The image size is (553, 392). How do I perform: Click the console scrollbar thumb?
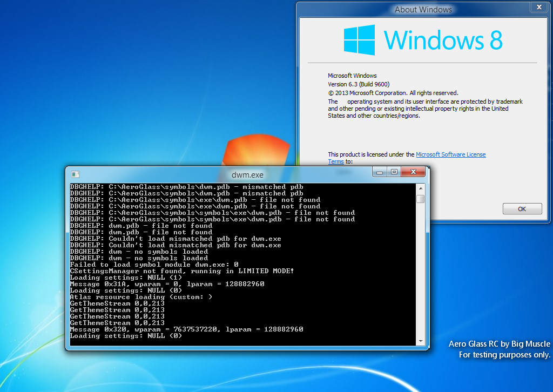421,200
